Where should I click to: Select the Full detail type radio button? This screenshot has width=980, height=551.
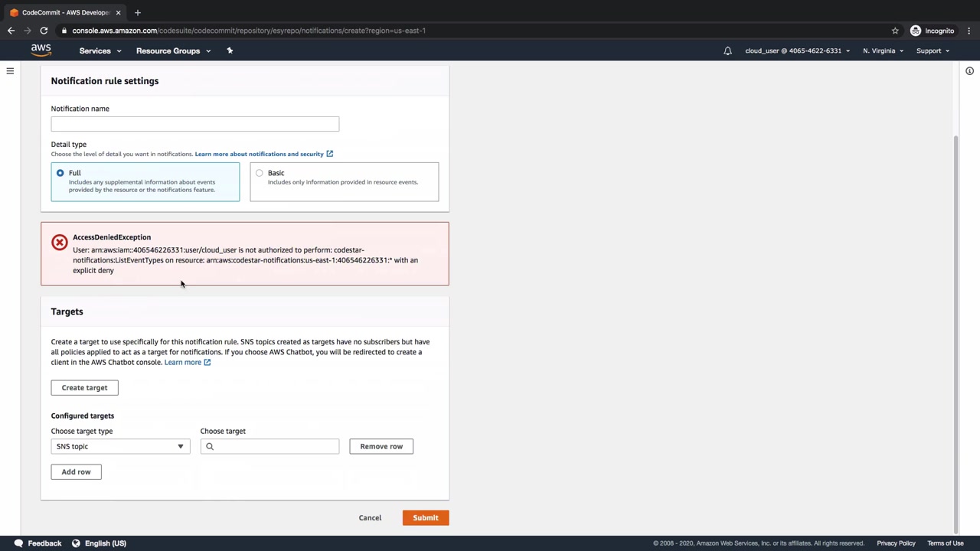point(60,173)
